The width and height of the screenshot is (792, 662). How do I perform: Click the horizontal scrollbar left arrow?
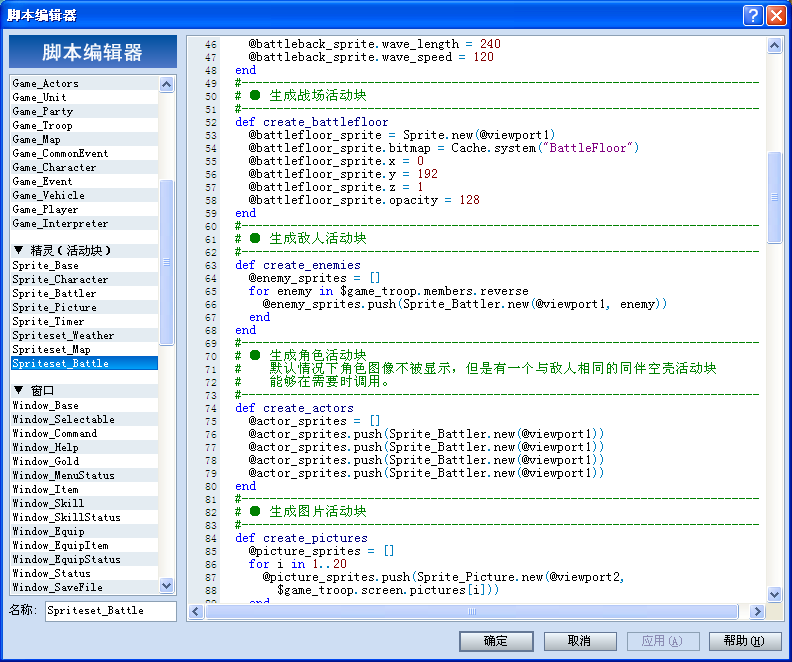(196, 612)
